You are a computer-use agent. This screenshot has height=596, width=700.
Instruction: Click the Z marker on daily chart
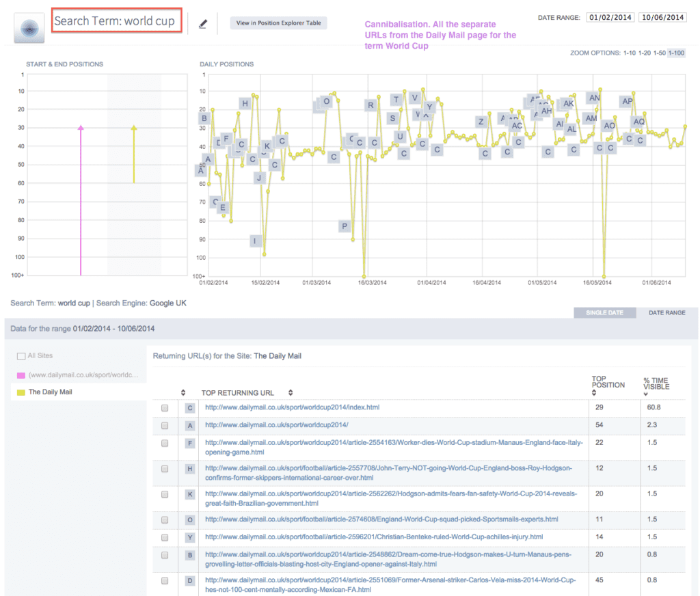(481, 122)
